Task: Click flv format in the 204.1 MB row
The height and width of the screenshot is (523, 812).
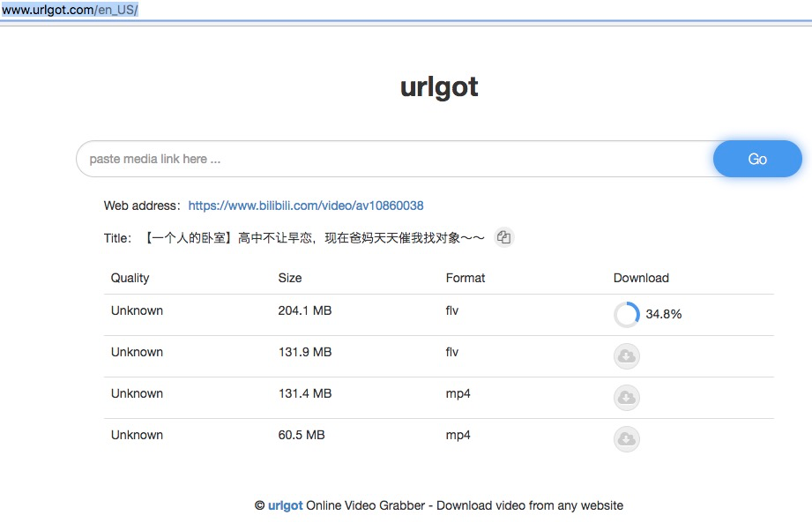Action: (452, 310)
